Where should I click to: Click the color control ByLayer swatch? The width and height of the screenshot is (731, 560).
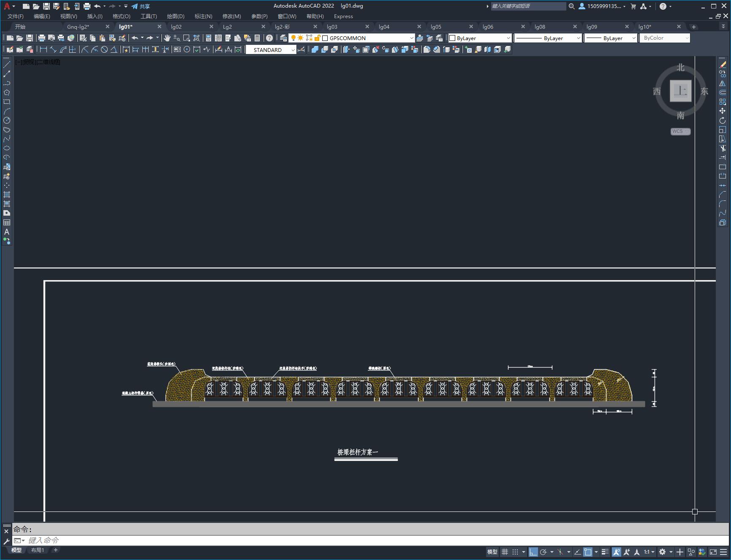(x=452, y=38)
